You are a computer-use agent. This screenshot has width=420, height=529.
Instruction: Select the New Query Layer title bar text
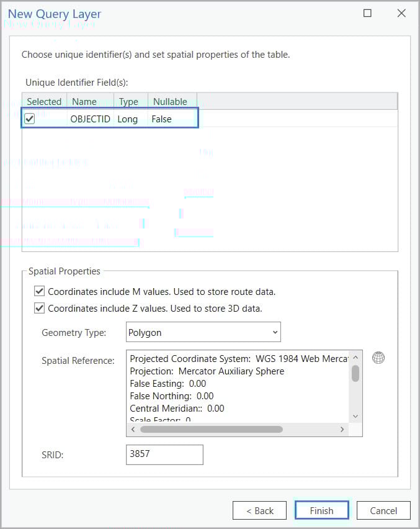[54, 14]
